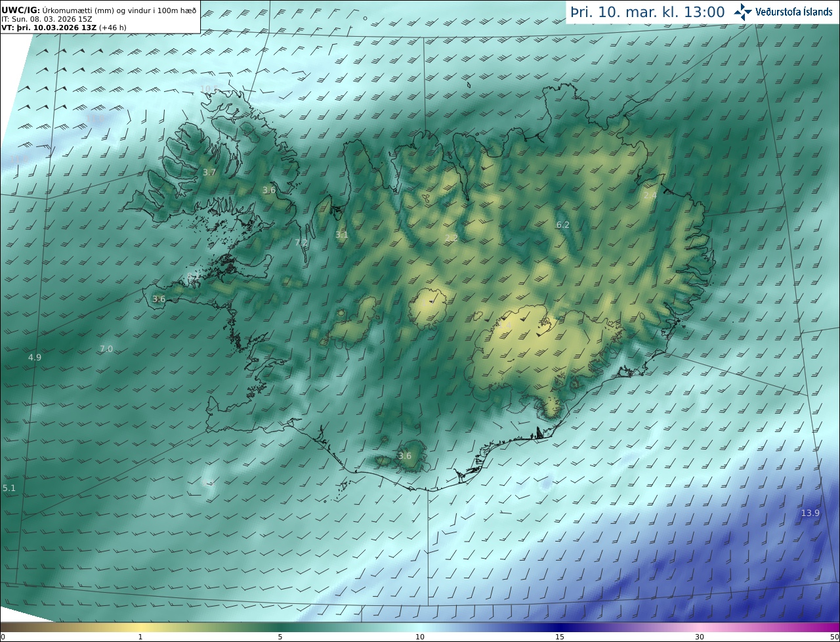Click the 4.9 value on the map
Image resolution: width=840 pixels, height=642 pixels.
click(34, 357)
